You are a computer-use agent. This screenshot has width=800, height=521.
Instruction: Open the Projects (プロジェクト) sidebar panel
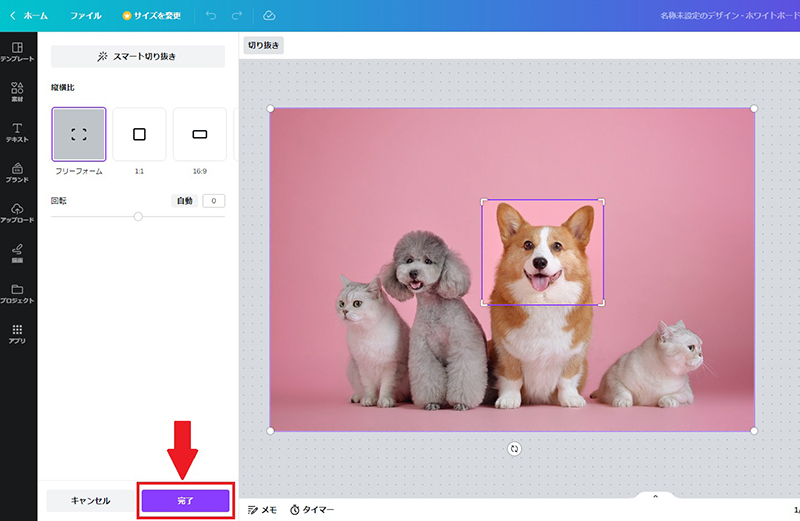[x=17, y=293]
